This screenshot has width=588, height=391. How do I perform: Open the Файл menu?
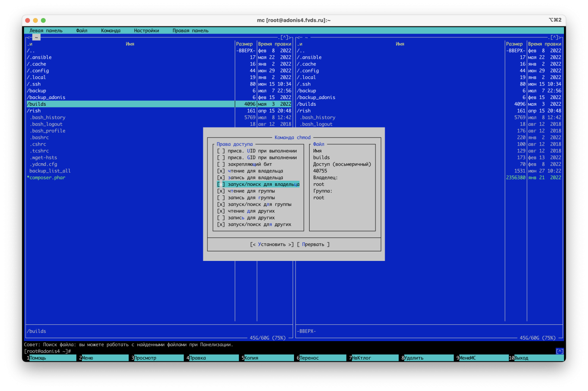tap(82, 31)
